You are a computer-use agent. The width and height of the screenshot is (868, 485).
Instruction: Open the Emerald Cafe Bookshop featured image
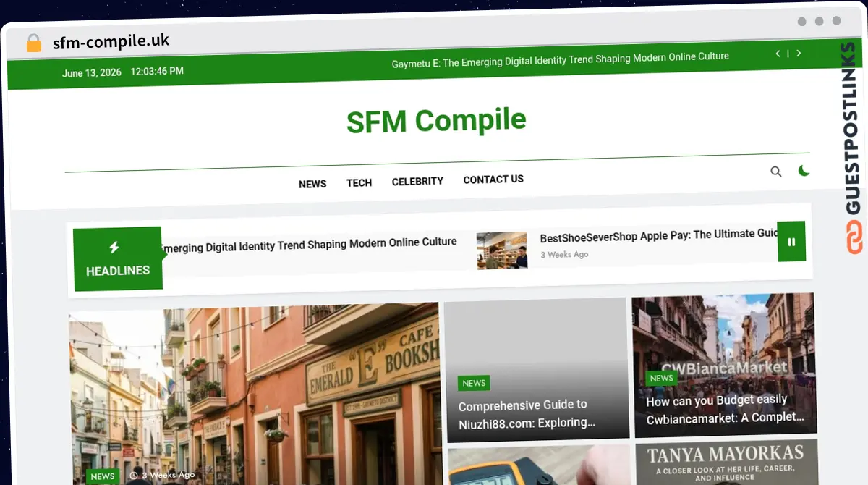(255, 395)
